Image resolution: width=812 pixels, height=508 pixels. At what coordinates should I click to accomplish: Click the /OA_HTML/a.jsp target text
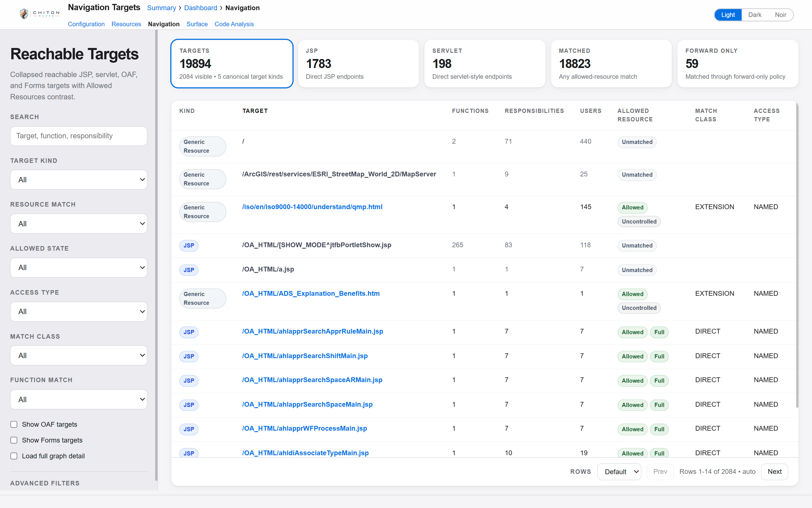coord(268,269)
